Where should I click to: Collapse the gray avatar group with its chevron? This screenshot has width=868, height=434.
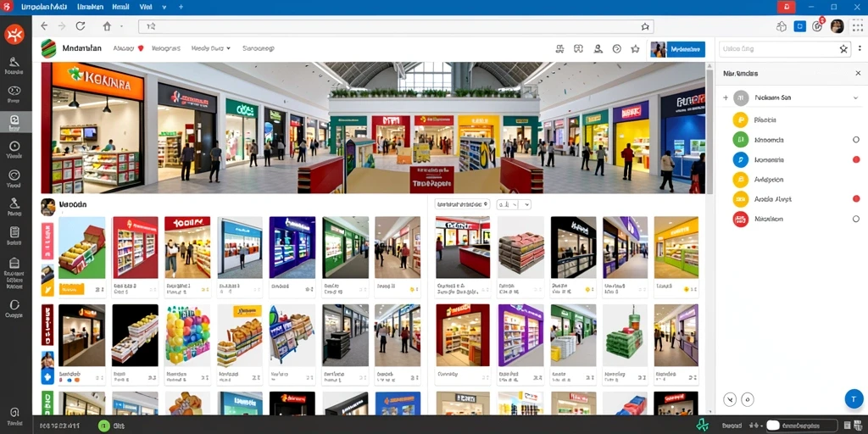tap(856, 98)
